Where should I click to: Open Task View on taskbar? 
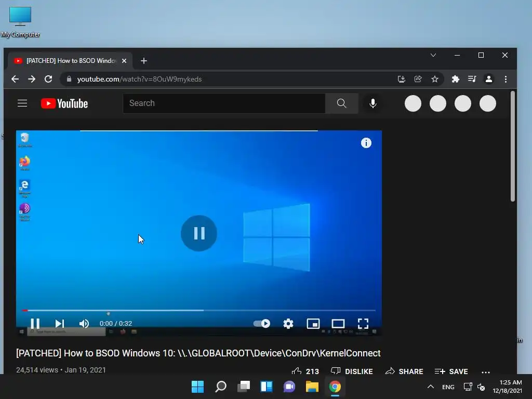point(244,387)
